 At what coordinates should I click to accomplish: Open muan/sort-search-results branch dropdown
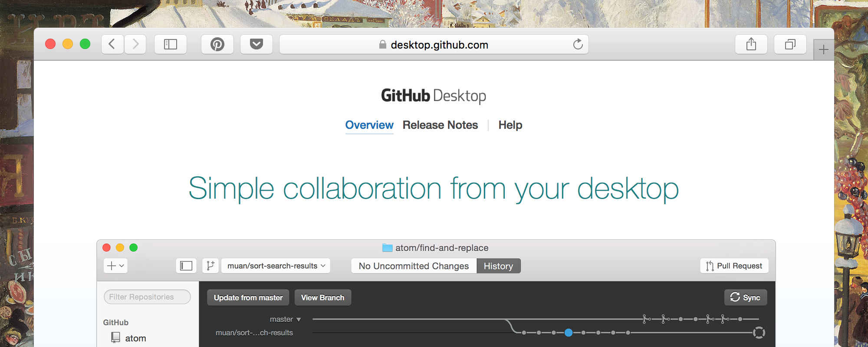276,266
